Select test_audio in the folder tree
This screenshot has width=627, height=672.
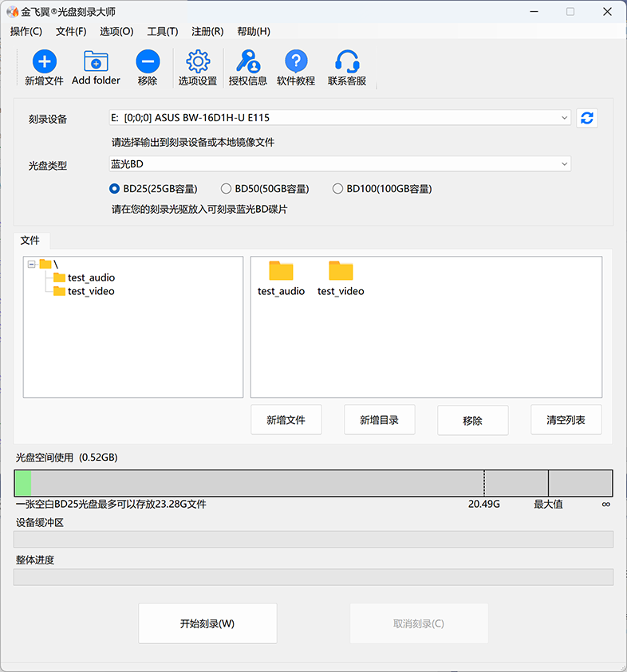[x=91, y=277]
